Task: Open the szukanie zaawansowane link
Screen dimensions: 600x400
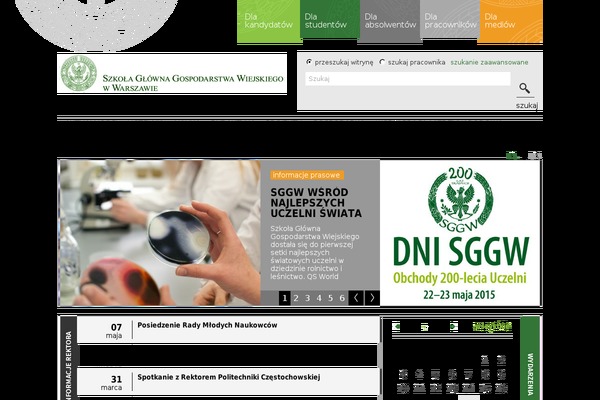Action: (489, 62)
